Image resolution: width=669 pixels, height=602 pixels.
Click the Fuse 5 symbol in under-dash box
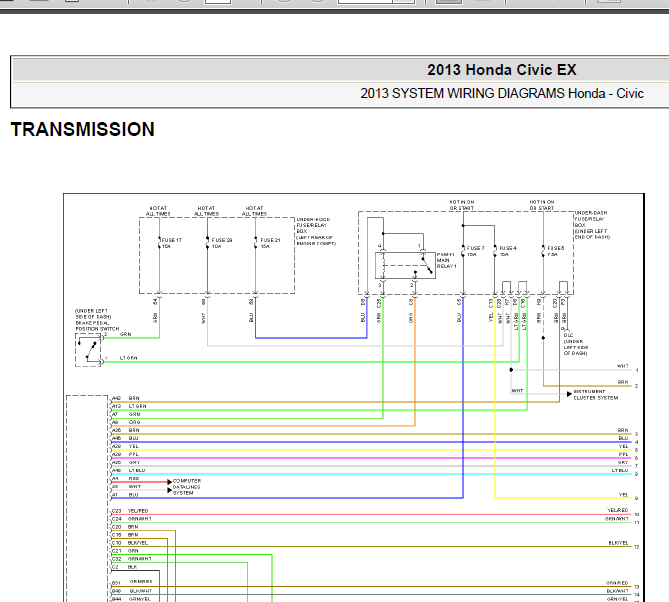(x=543, y=251)
